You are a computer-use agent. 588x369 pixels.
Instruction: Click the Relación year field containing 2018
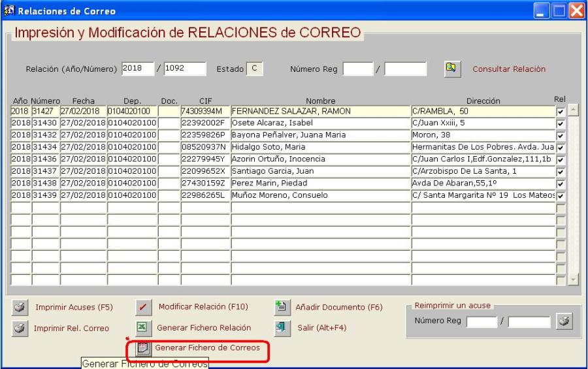coord(137,68)
